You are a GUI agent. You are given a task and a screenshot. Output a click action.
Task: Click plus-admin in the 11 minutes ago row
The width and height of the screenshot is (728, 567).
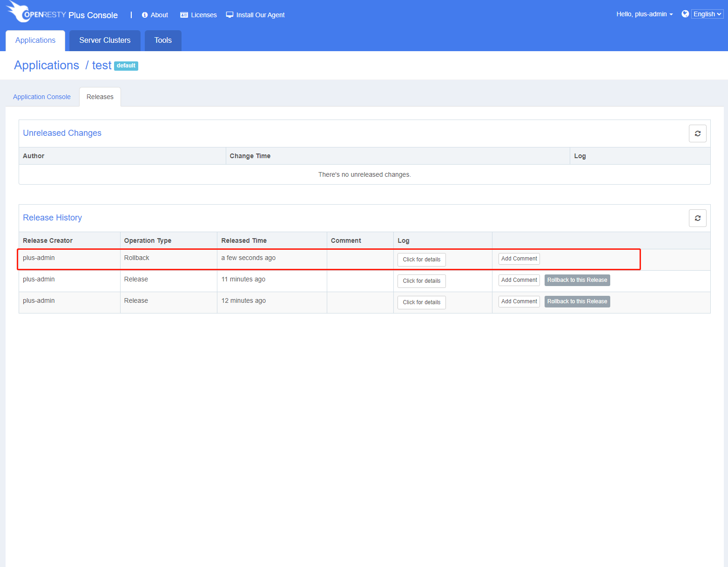(x=39, y=279)
